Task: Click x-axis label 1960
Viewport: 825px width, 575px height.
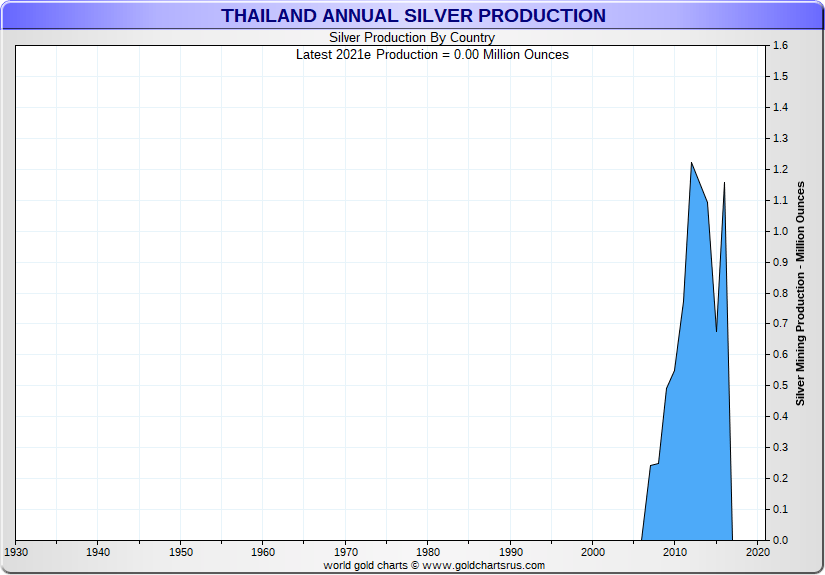Action: pyautogui.click(x=263, y=552)
